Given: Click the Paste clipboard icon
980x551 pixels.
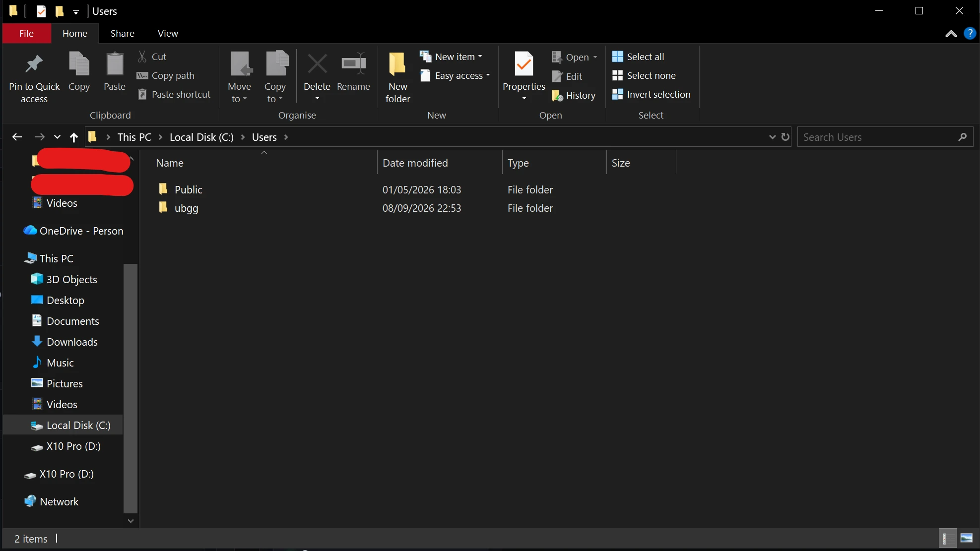Looking at the screenshot, I should point(115,64).
